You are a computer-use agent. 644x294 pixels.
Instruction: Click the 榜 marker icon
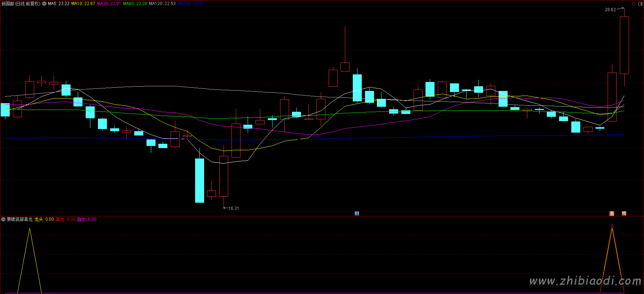pyautogui.click(x=624, y=213)
